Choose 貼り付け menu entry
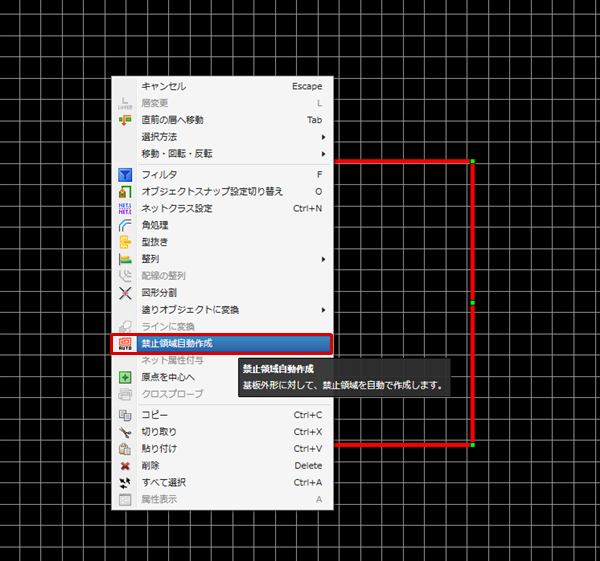This screenshot has height=561, width=600. tap(222, 449)
